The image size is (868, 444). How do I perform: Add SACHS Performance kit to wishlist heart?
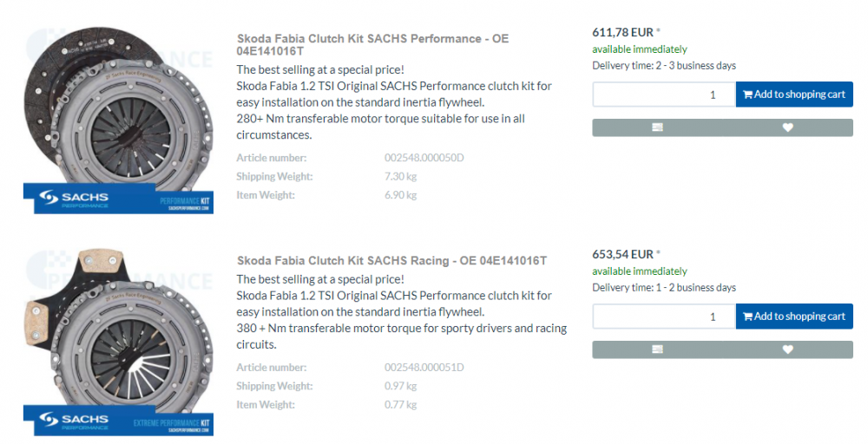[x=787, y=127]
